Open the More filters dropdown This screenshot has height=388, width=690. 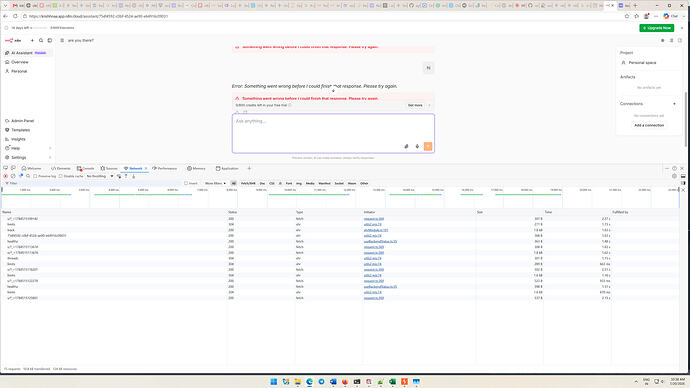215,183
